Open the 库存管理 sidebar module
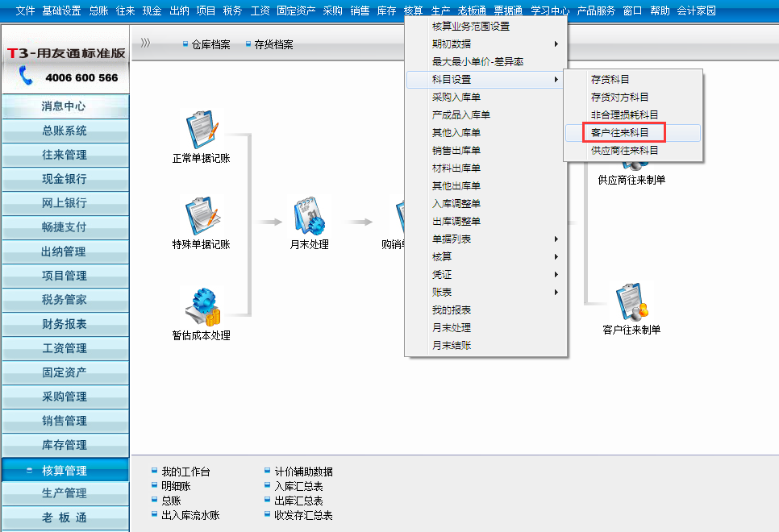This screenshot has width=779, height=532. [x=65, y=445]
